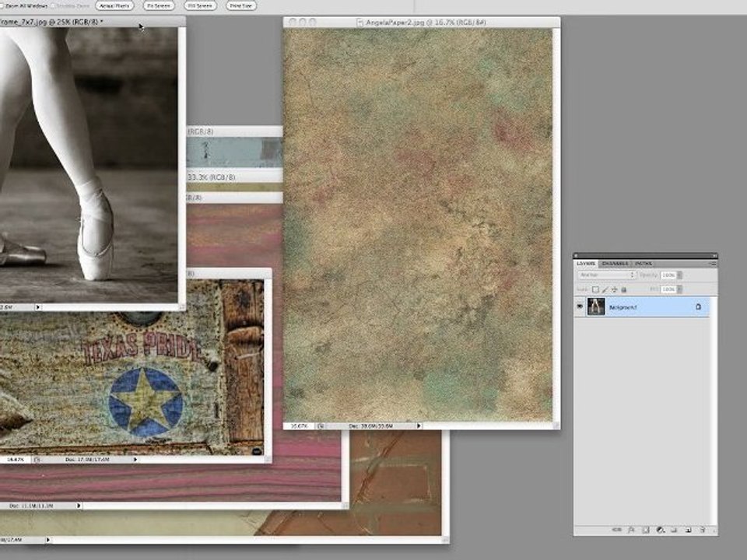Collapse the Layers panel via top-left arrow

click(x=576, y=256)
